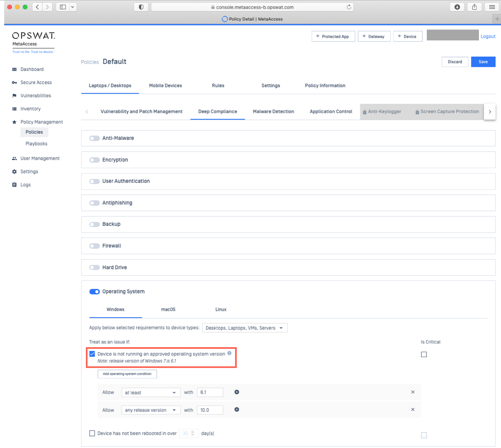The width and height of the screenshot is (501, 448).
Task: Click the Inventory list icon
Action: click(14, 109)
